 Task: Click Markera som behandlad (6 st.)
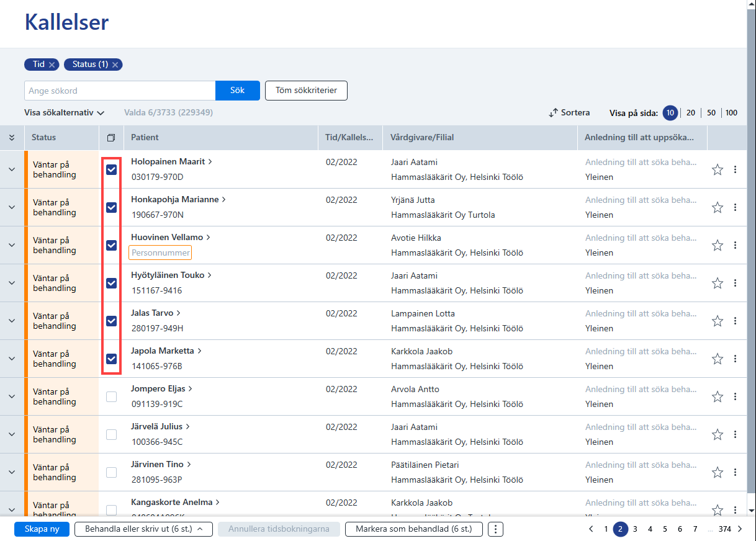[414, 529]
